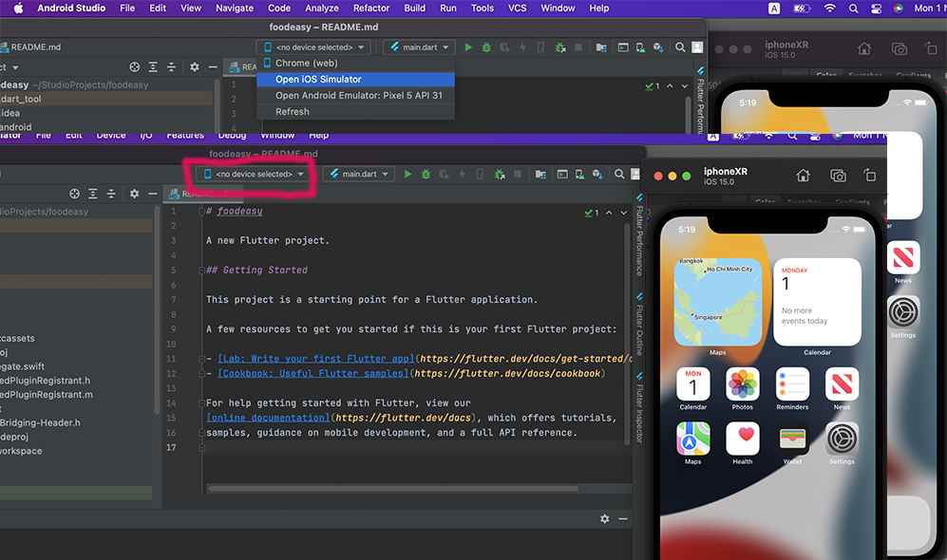Click Refresh in the device dropdown list
947x560 pixels.
click(x=356, y=112)
